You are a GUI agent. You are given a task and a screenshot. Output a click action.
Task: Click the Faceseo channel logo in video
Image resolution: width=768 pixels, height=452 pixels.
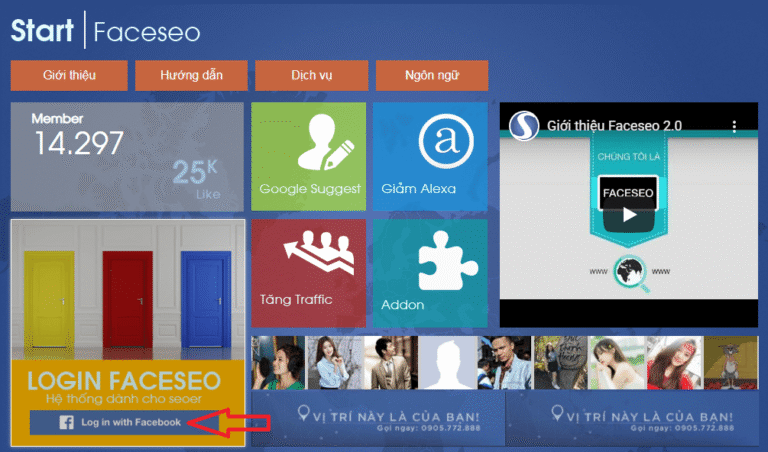(x=524, y=126)
